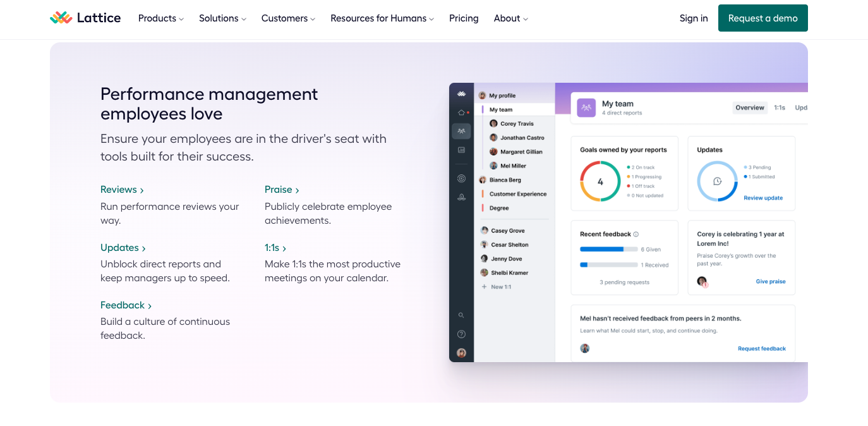Go to the Pricing page
Image resolution: width=868 pixels, height=426 pixels.
tap(464, 18)
